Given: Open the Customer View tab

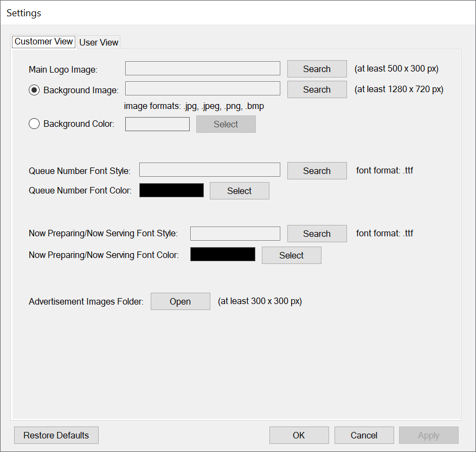Looking at the screenshot, I should point(43,42).
